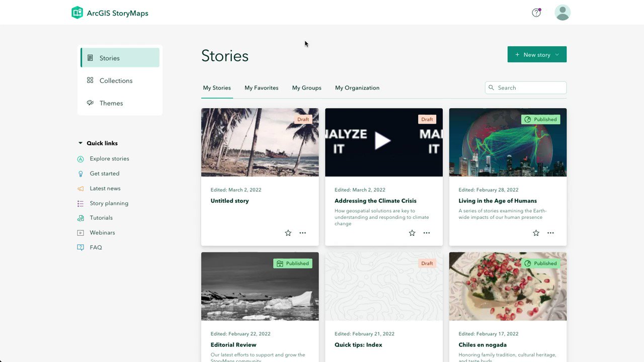Image resolution: width=644 pixels, height=362 pixels.
Task: Play the Addressing the Climate Crisis video
Action: pyautogui.click(x=383, y=141)
